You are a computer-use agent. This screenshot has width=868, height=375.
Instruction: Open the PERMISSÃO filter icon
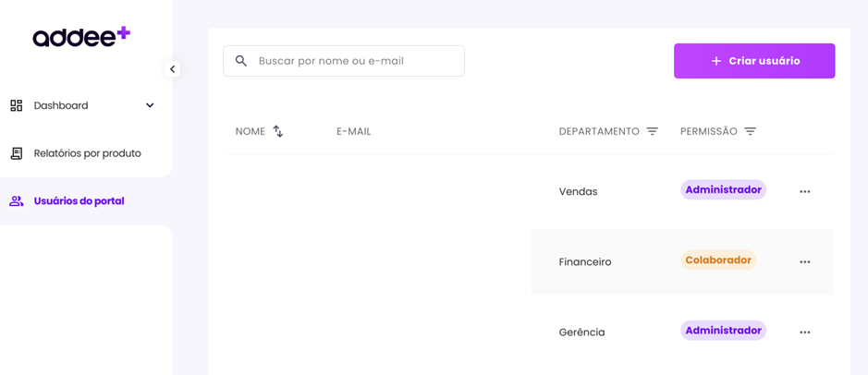[750, 132]
